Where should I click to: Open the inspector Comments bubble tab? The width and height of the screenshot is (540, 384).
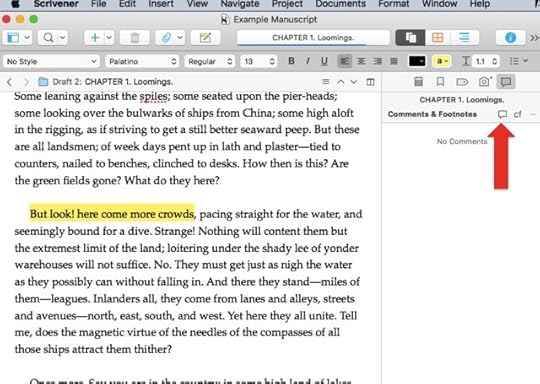(x=506, y=82)
